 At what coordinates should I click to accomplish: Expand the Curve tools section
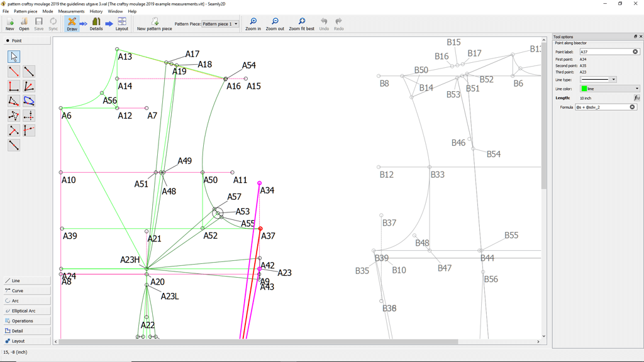(26, 291)
